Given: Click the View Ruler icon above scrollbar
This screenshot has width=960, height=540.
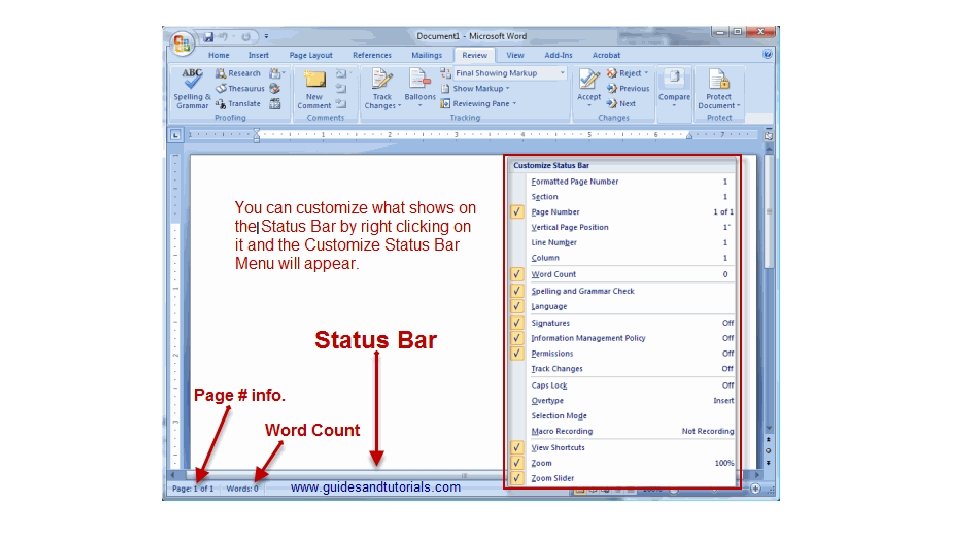Looking at the screenshot, I should coord(769,136).
